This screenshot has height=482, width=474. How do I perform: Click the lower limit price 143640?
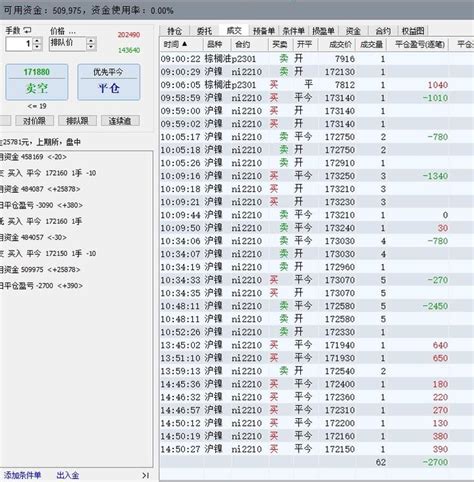129,50
